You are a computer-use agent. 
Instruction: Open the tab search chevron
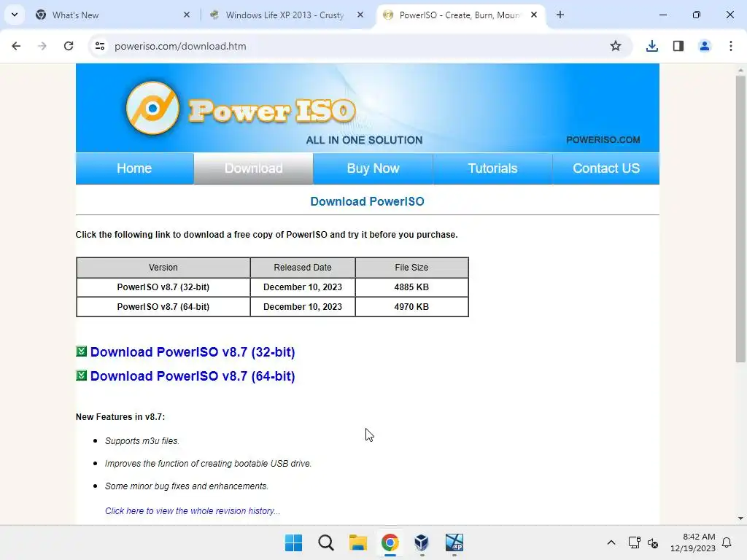coord(15,15)
